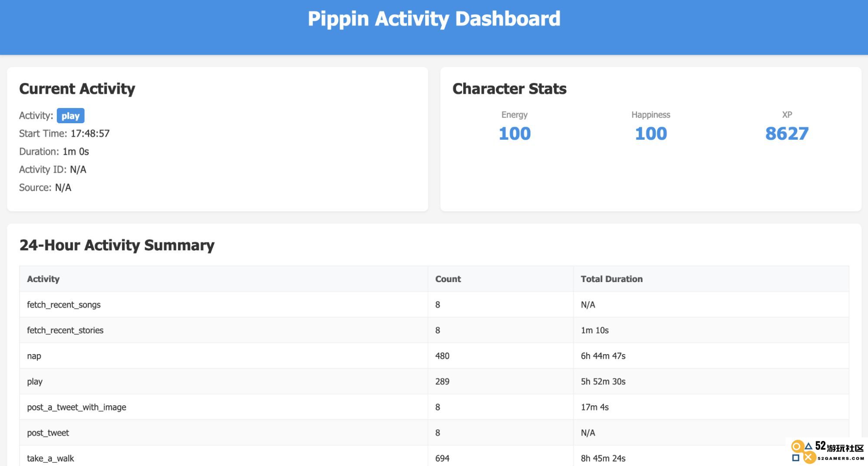
Task: Click the 24-Hour Activity Summary heading
Action: (117, 245)
